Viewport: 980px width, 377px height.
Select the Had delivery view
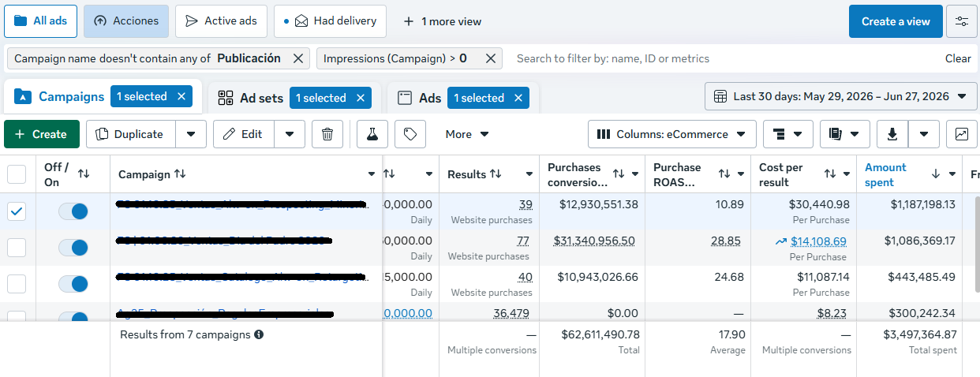[330, 21]
